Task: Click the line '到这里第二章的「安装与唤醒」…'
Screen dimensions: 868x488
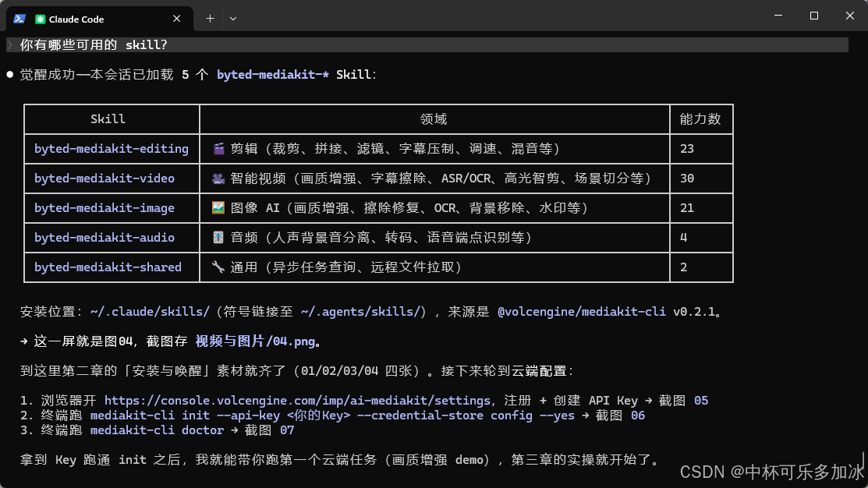Action: [296, 371]
